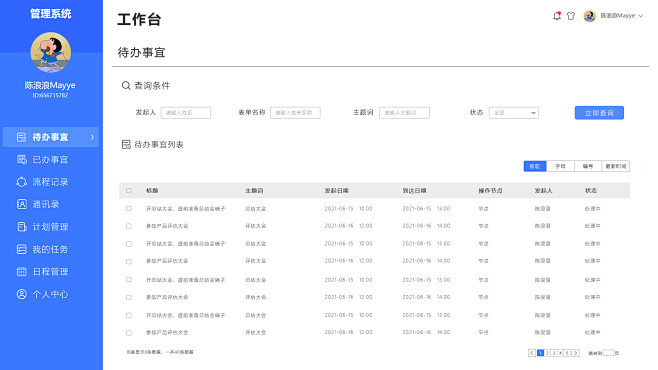Switch to the 最新时间 sort tab
658x370 pixels.
tap(616, 166)
